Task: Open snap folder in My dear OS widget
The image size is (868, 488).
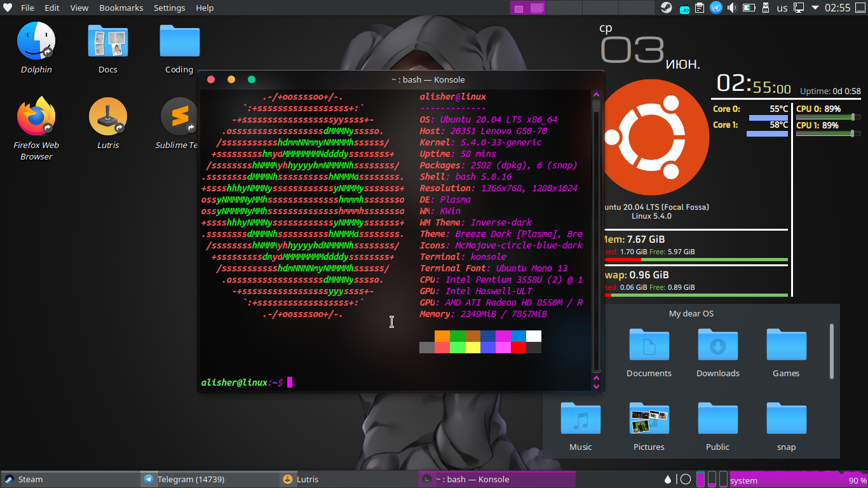Action: coord(786,426)
